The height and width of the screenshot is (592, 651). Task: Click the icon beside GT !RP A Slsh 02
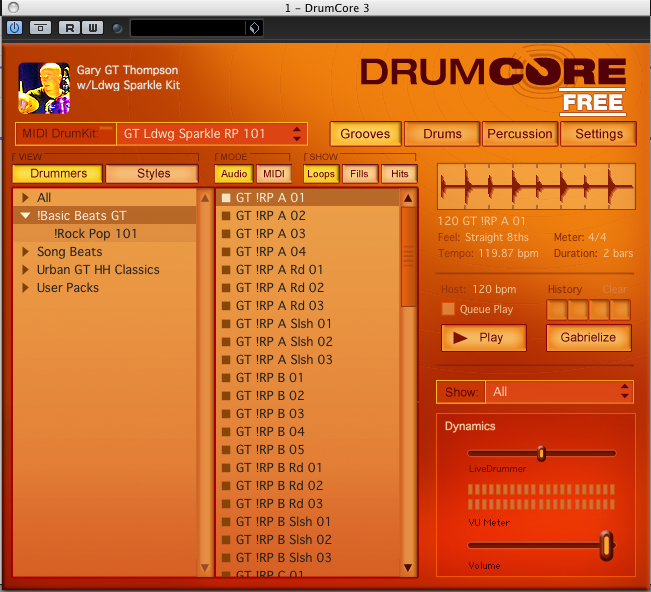[x=226, y=342]
